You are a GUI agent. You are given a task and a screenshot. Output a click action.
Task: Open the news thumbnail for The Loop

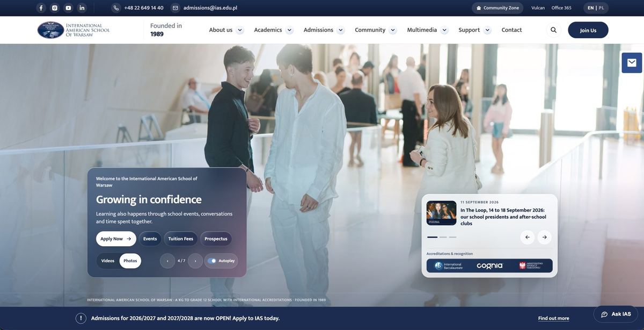442,213
